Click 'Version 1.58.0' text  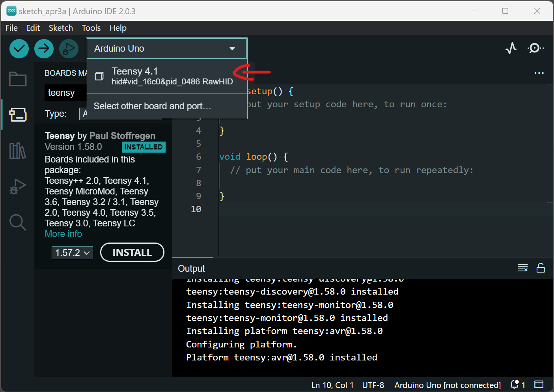pos(73,147)
